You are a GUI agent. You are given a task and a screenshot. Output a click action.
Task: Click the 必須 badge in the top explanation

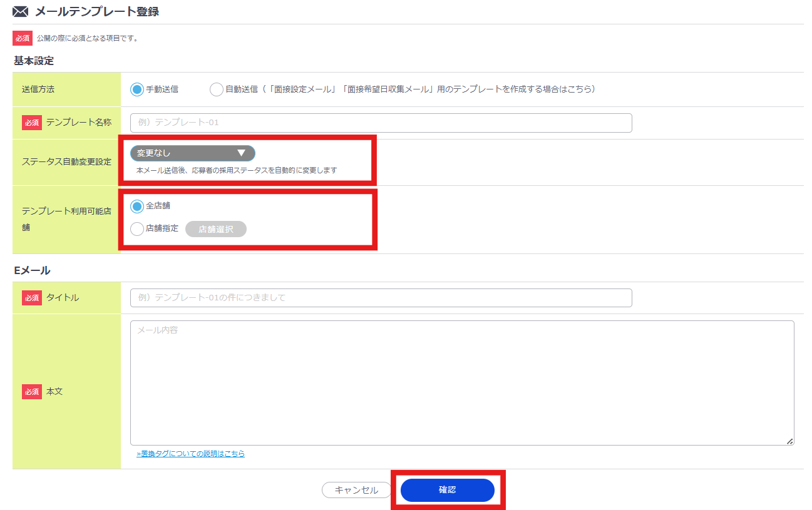[23, 38]
